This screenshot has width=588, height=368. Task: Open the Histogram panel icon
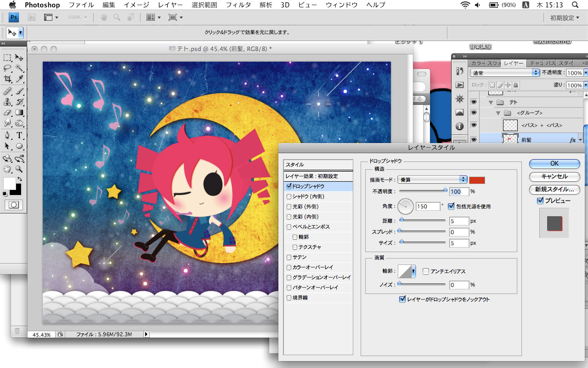[x=459, y=113]
